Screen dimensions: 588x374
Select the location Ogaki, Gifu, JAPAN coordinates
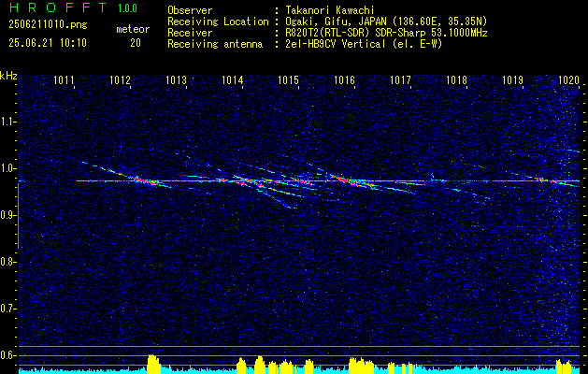385,22
